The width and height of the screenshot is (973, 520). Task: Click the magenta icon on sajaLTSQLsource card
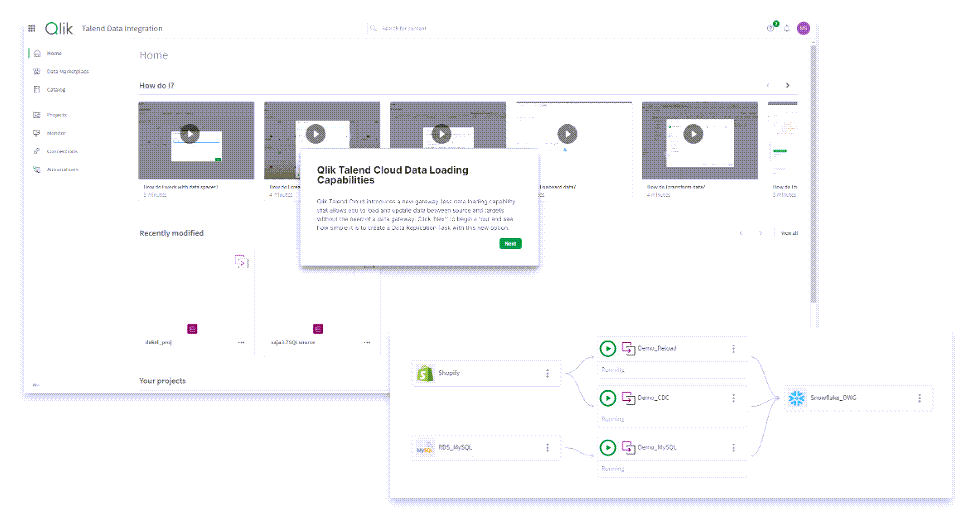[318, 329]
